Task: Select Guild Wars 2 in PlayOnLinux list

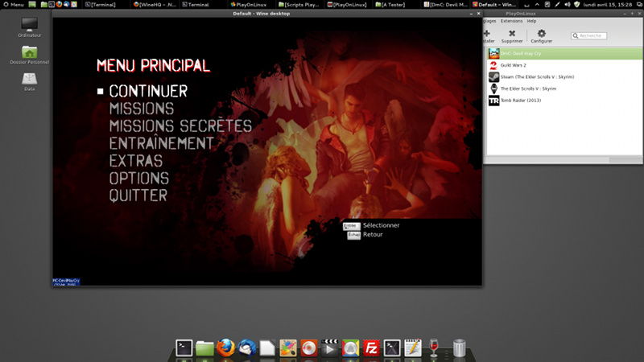Action: tap(565, 65)
